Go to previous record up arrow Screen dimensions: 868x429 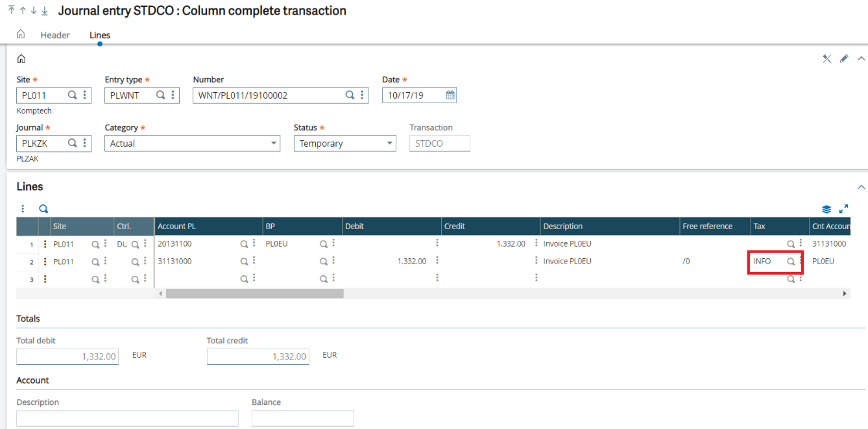[23, 11]
